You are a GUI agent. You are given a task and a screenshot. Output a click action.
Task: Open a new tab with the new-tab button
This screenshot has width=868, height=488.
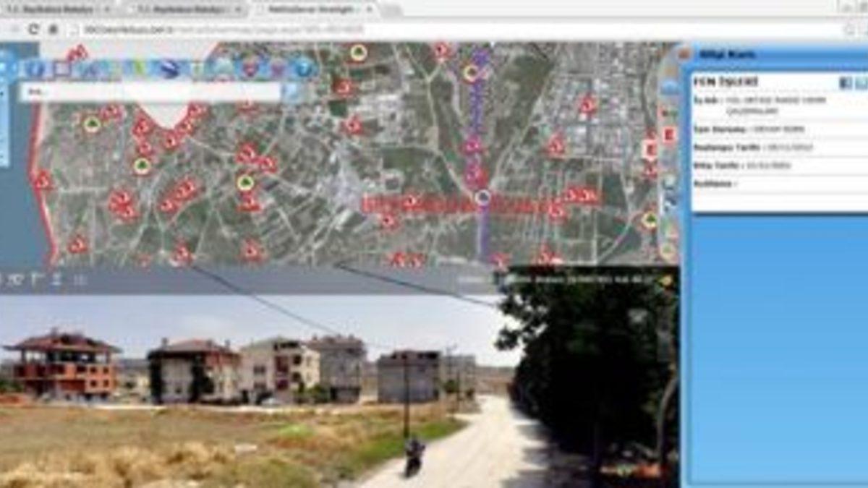(x=391, y=10)
